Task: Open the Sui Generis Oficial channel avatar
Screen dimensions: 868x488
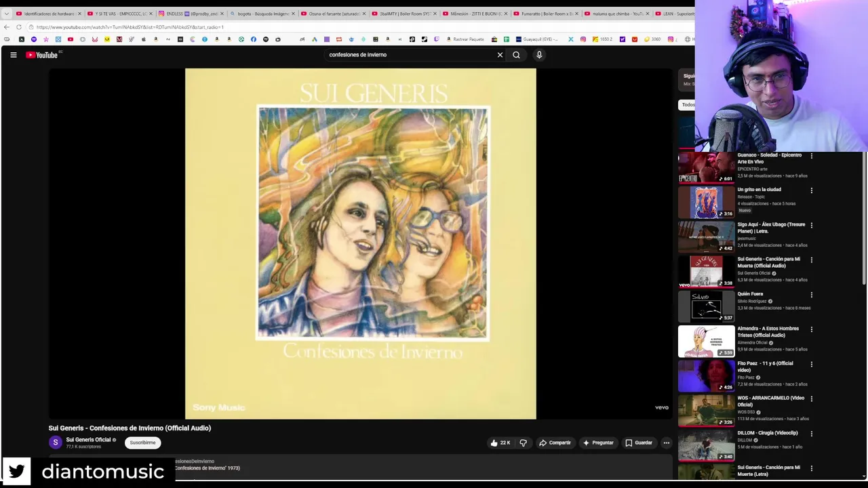Action: coord(56,443)
